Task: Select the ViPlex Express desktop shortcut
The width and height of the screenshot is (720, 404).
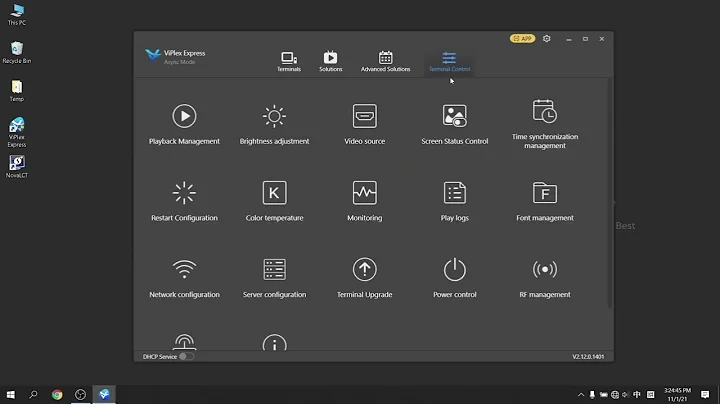Action: 17,132
